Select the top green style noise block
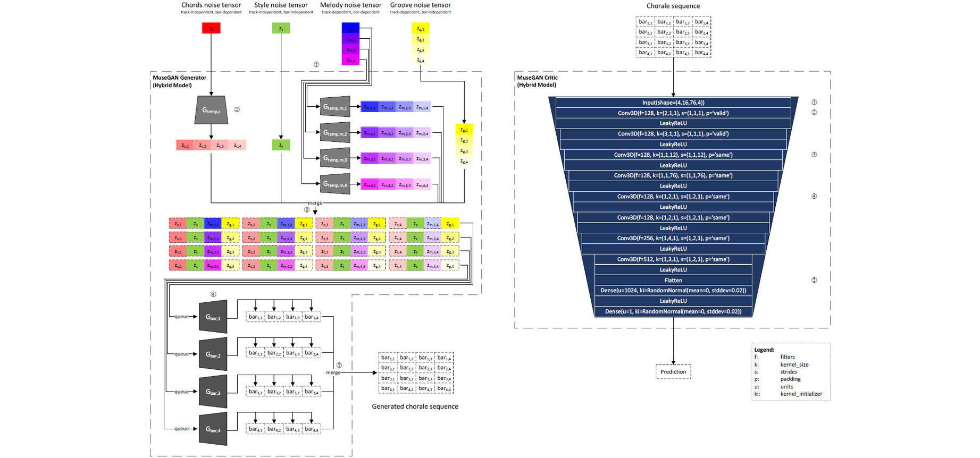The image size is (980, 458). tap(281, 28)
